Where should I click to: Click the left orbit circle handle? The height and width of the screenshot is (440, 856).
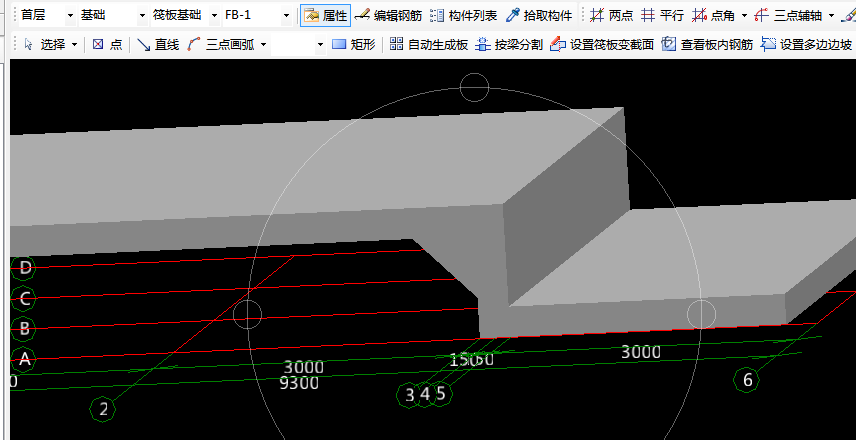coord(248,314)
